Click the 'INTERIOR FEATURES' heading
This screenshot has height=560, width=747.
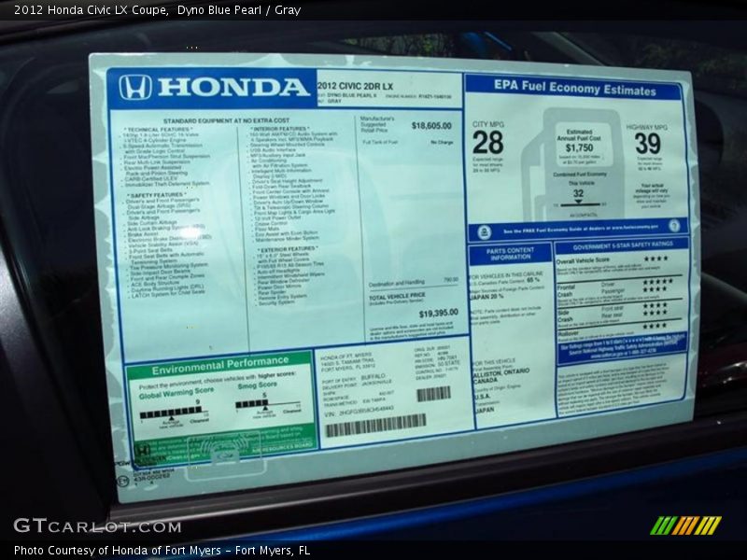pos(280,129)
